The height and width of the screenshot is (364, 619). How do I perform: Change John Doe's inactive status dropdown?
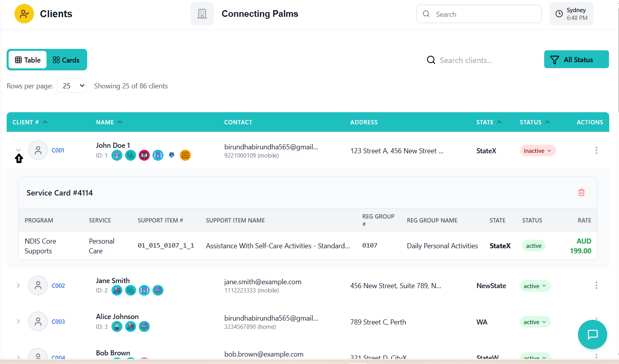[x=537, y=151]
